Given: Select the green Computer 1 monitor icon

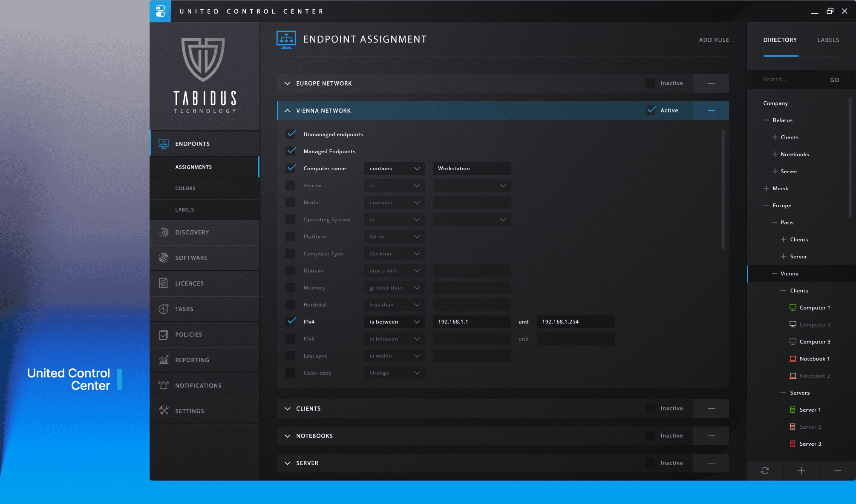Looking at the screenshot, I should [x=793, y=308].
